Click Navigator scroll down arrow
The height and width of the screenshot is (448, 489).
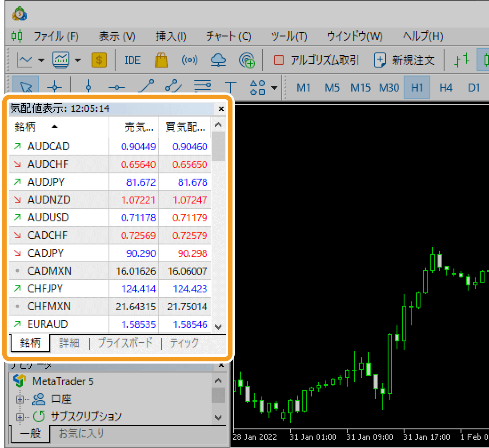pyautogui.click(x=218, y=417)
